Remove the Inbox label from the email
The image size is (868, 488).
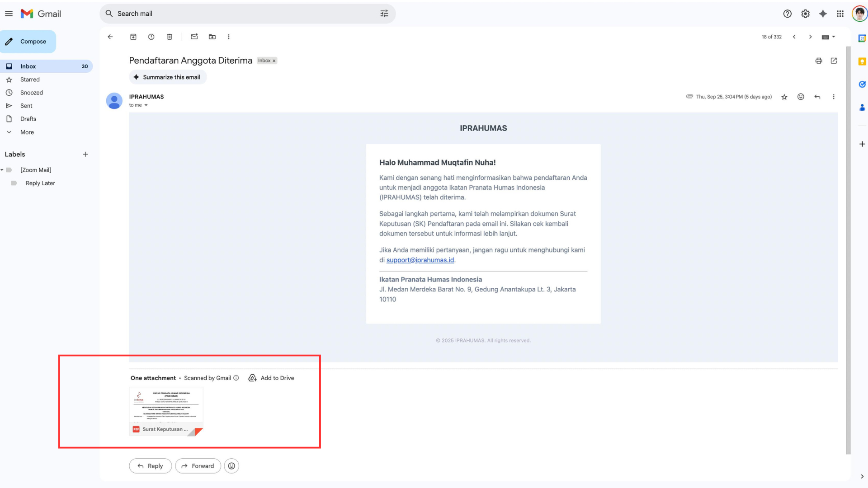(x=274, y=61)
